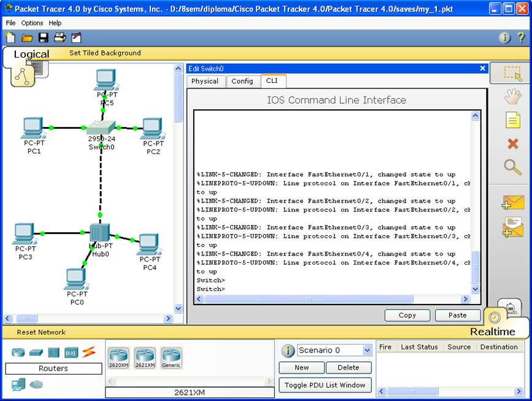Open the Options menu
Screen dimensions: 532x401
pos(32,23)
